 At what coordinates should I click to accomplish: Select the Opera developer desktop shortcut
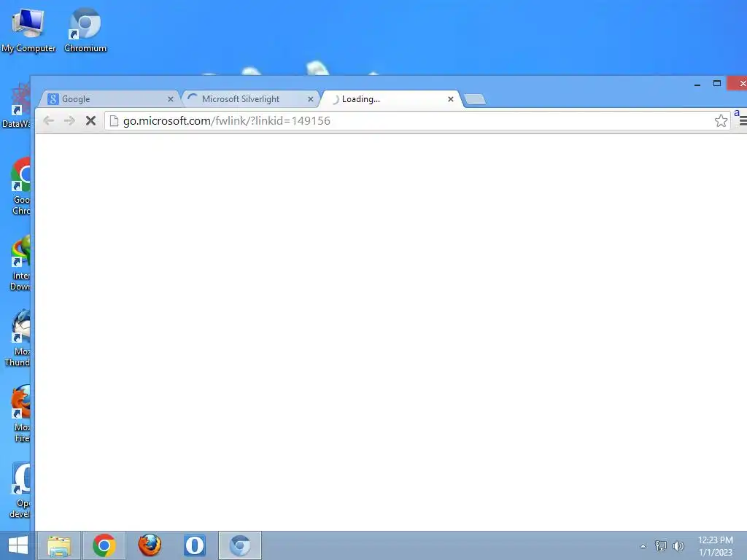pyautogui.click(x=20, y=491)
